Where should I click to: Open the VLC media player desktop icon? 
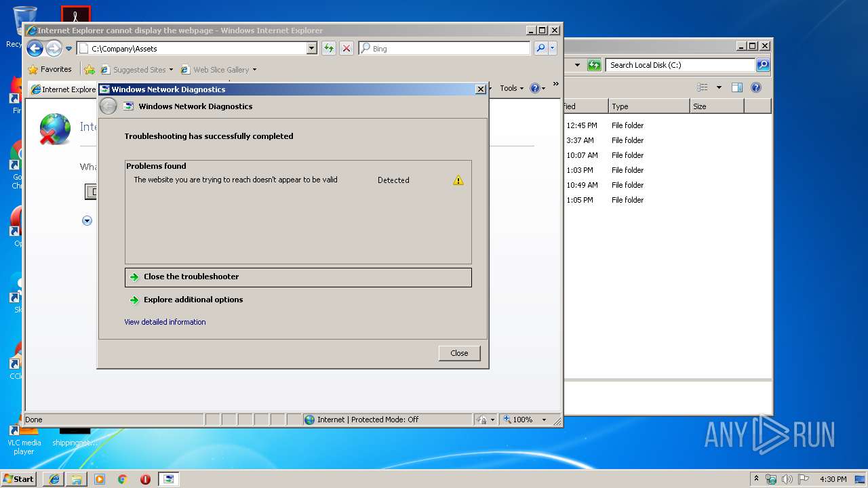[x=24, y=438]
